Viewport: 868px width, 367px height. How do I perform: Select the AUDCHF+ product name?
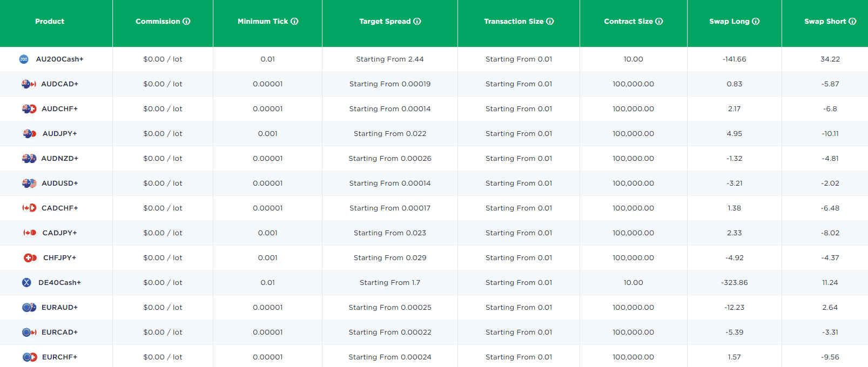point(60,109)
